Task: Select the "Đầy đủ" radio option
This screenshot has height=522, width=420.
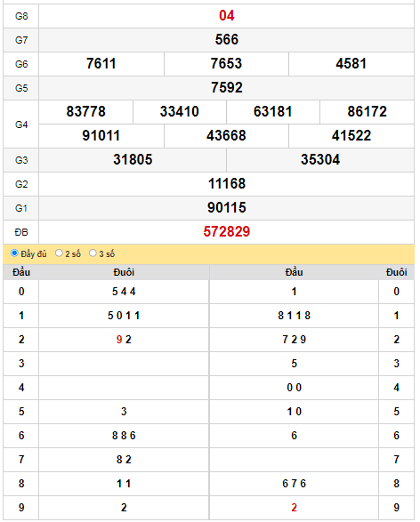Action: [x=14, y=253]
